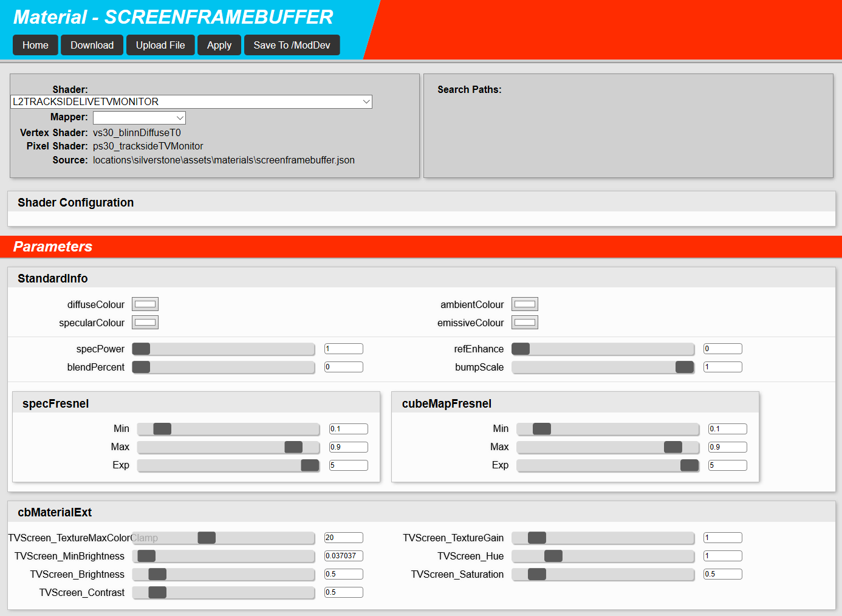
Task: Click the bumpScale value field
Action: tap(723, 367)
